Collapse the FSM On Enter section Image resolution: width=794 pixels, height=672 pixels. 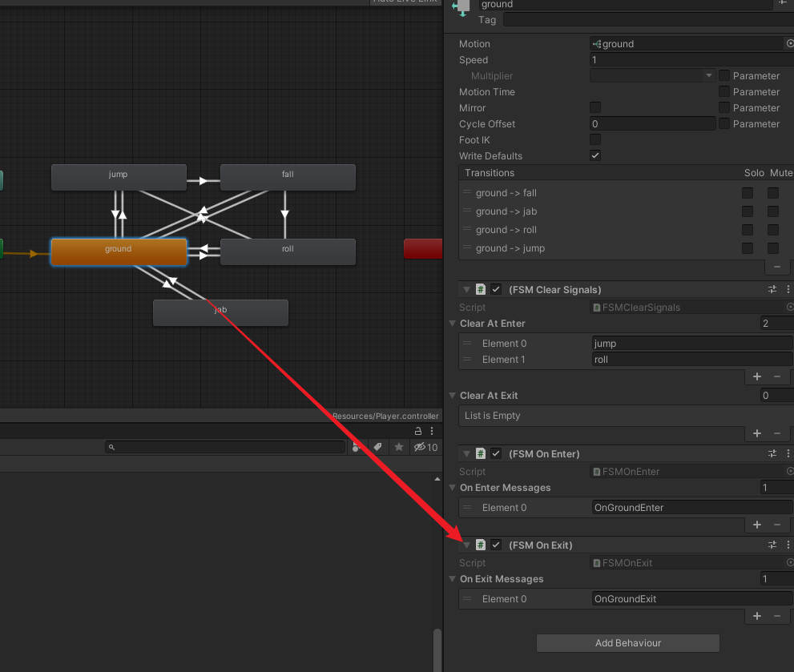466,453
